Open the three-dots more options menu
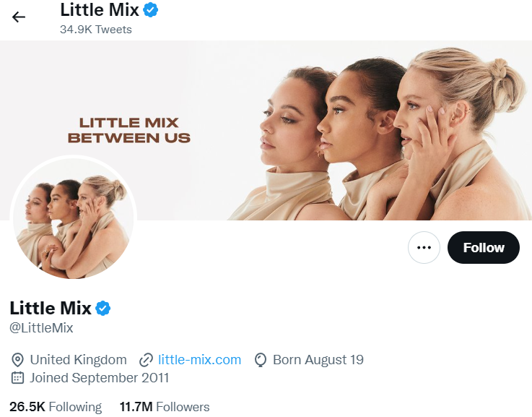This screenshot has height=417, width=532. [x=424, y=248]
